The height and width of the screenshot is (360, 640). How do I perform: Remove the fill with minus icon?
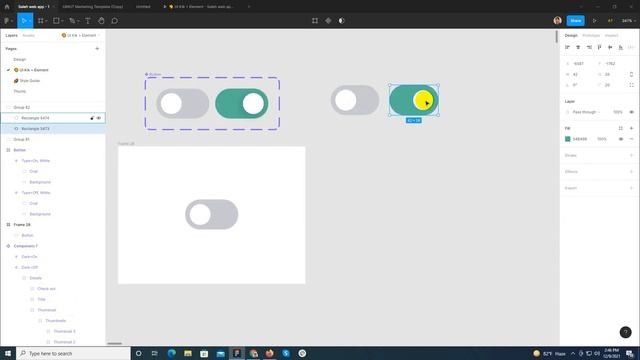[x=631, y=139]
